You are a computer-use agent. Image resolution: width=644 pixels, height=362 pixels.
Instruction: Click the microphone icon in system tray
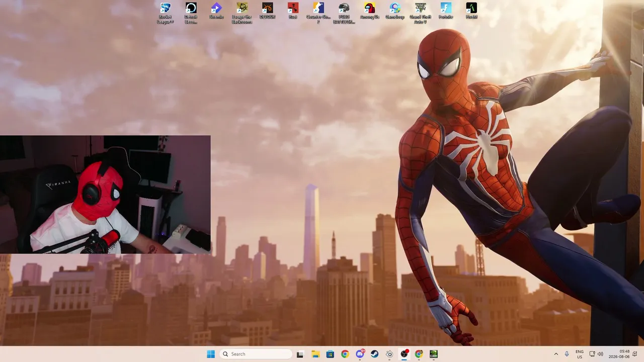[567, 354]
